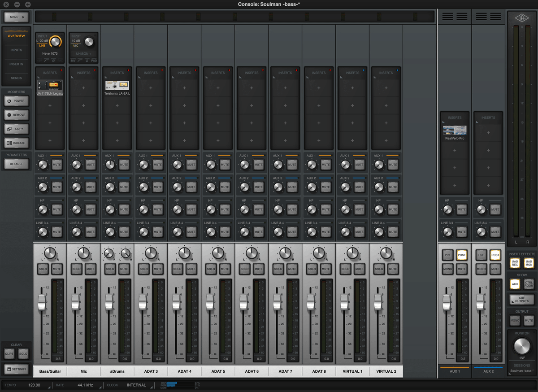This screenshot has width=538, height=392.
Task: Click the LINE input type on Bass/Guitar
Action: [x=42, y=46]
